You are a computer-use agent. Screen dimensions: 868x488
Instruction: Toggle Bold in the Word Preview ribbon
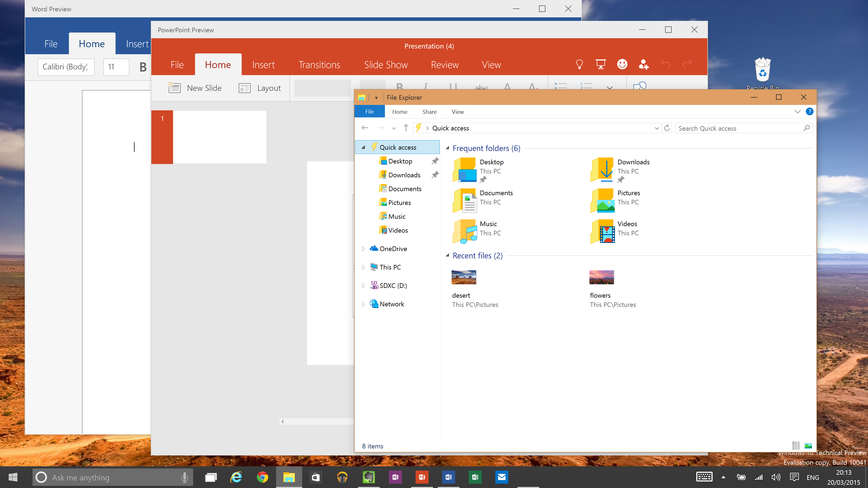(143, 67)
